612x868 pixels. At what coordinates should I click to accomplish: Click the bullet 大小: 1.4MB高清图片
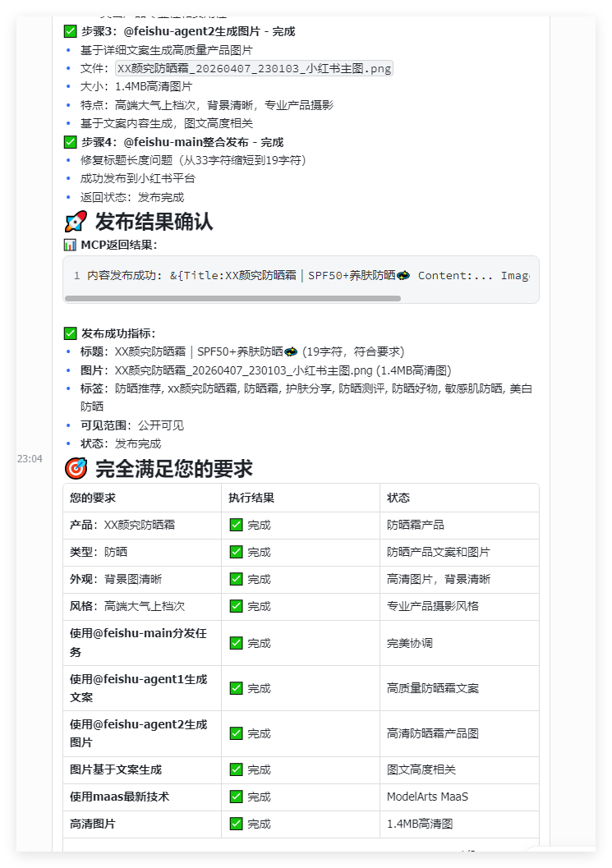(136, 86)
